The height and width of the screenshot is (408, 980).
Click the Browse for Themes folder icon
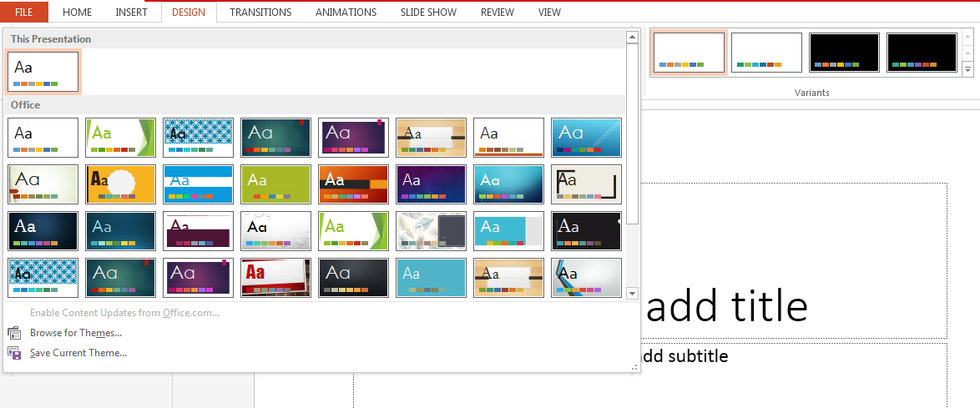pos(14,333)
